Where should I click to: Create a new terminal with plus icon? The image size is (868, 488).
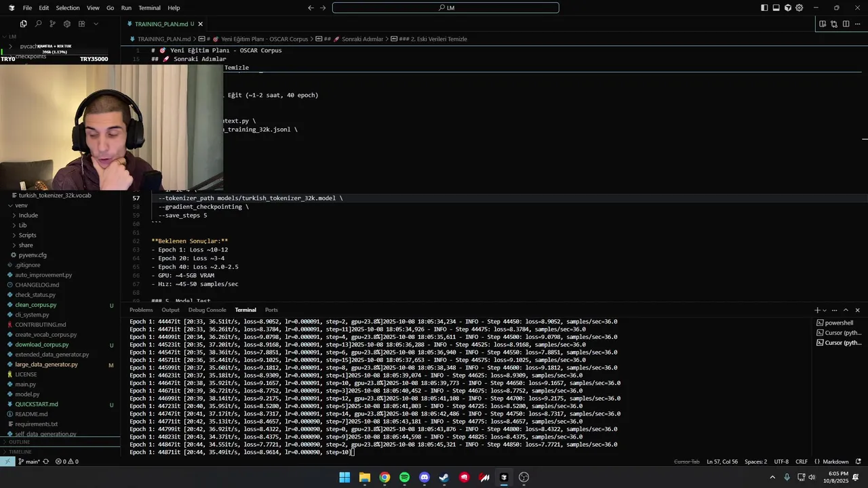click(x=817, y=310)
